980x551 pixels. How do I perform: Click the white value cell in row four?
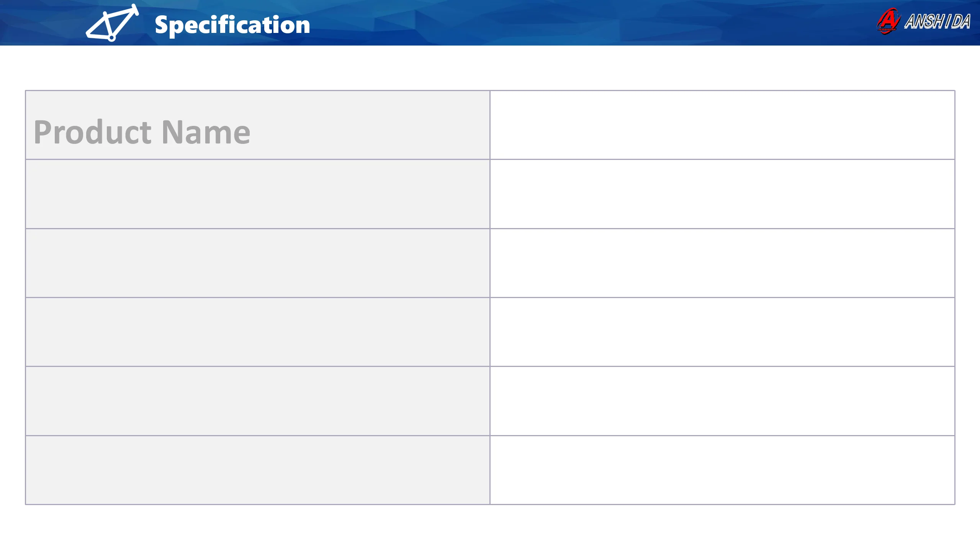[722, 332]
